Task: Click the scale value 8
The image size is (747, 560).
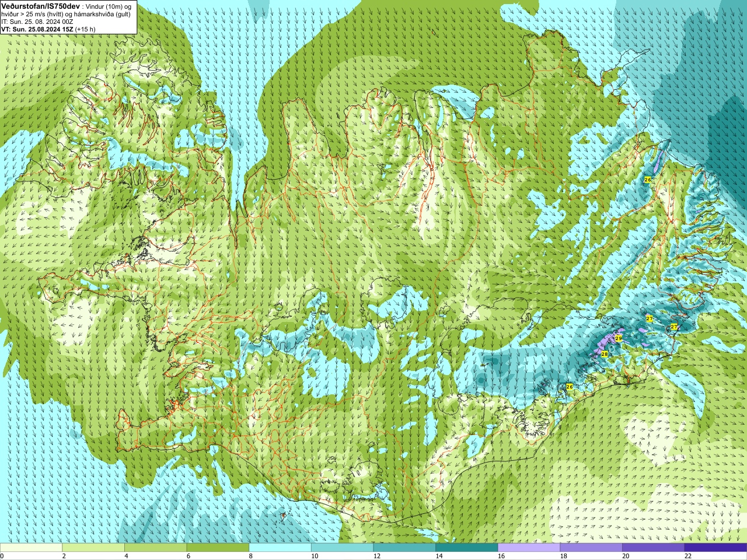Action: 251,556
